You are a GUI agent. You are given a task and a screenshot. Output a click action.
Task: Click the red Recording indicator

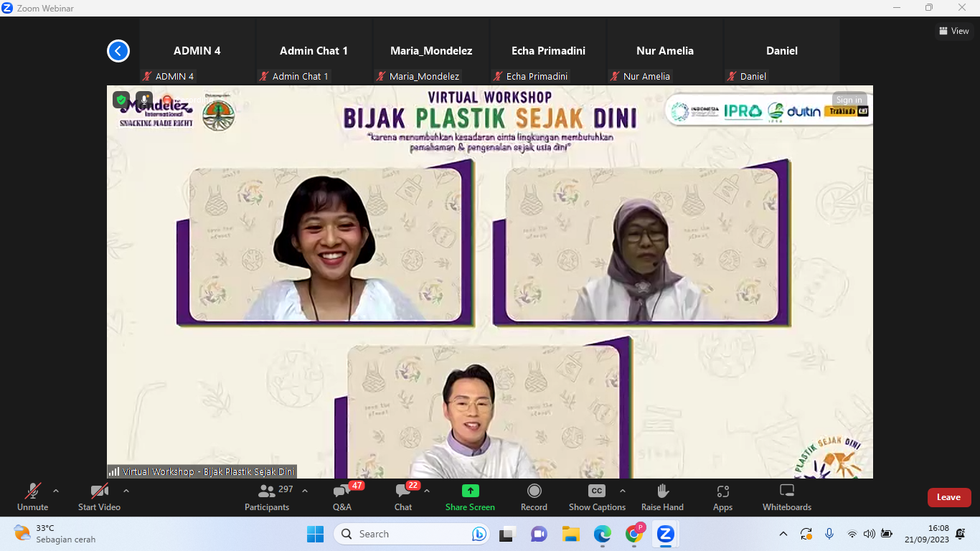[x=167, y=100]
